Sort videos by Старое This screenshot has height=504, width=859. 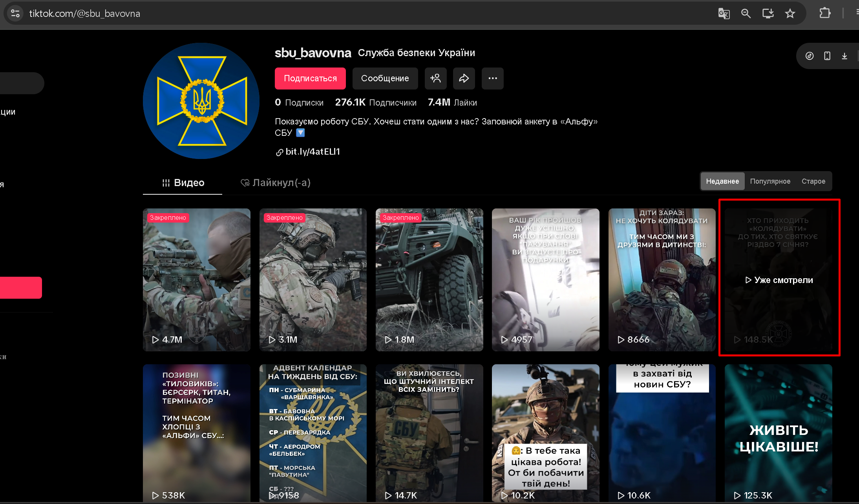813,181
